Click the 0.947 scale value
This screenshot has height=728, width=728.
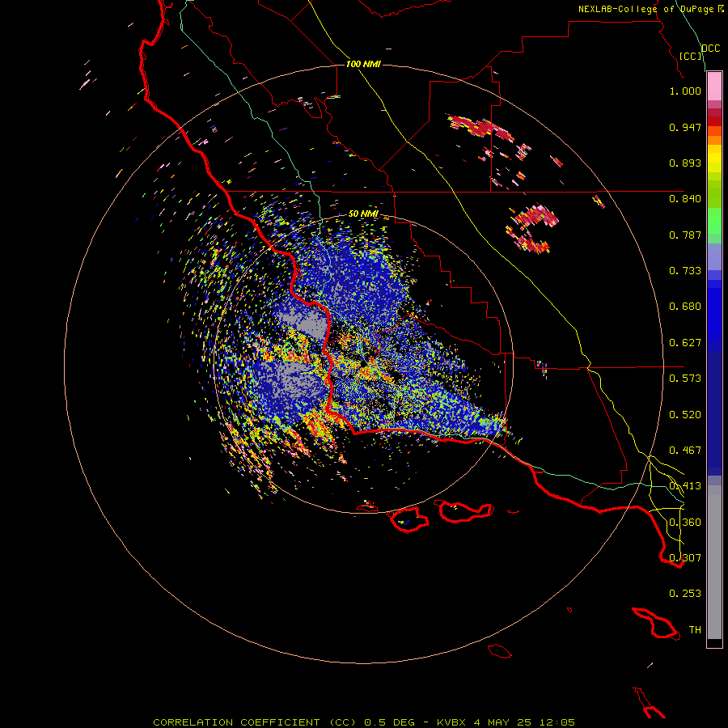point(685,127)
